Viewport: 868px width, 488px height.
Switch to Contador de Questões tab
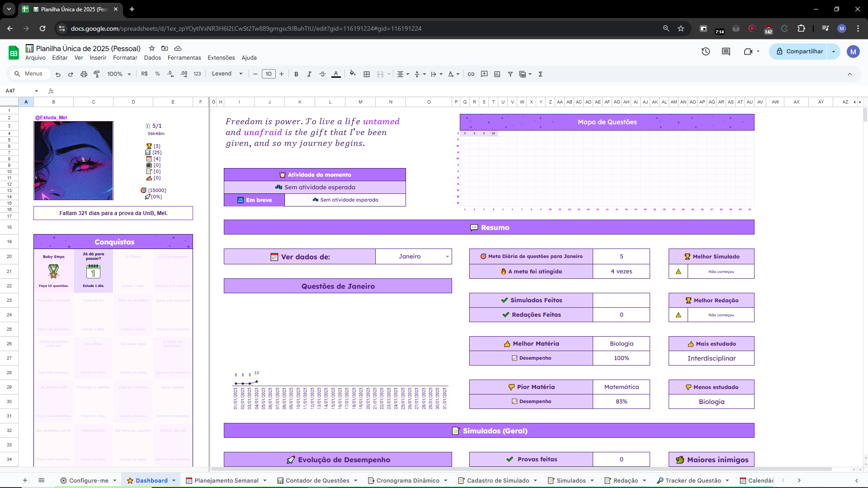click(x=317, y=480)
